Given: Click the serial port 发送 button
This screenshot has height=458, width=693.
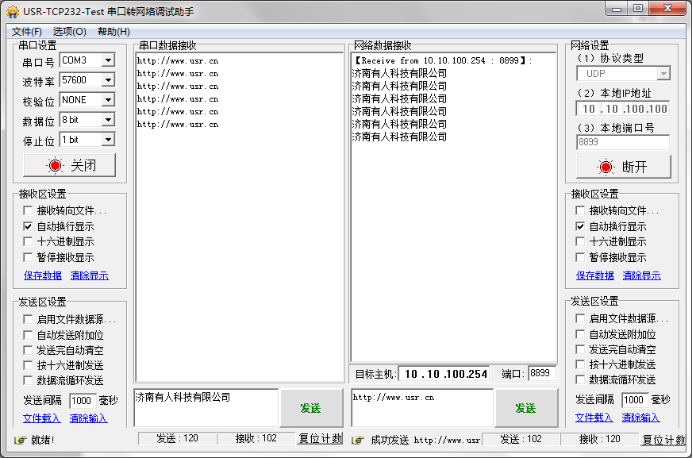Looking at the screenshot, I should click(310, 408).
